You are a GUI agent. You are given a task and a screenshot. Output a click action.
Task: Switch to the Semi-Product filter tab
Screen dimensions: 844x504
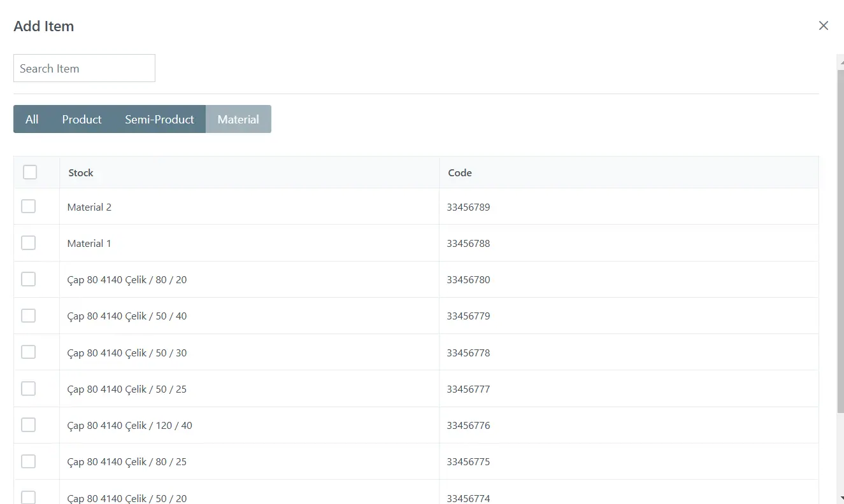click(x=159, y=119)
